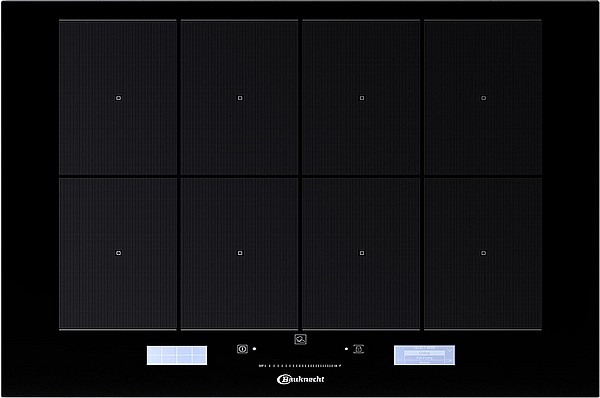The width and height of the screenshot is (600, 398).
Task: Tap the left zone overview display
Action: pyautogui.click(x=177, y=355)
